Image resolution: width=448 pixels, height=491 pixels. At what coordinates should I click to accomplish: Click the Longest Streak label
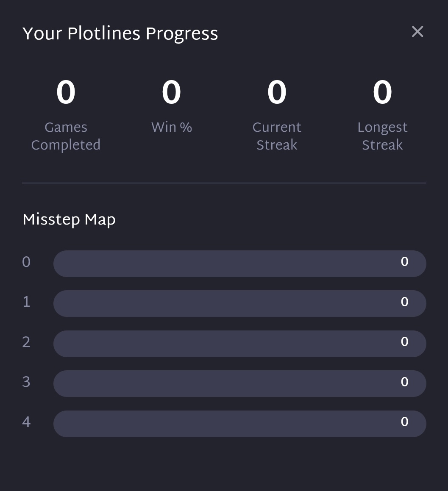(x=382, y=136)
